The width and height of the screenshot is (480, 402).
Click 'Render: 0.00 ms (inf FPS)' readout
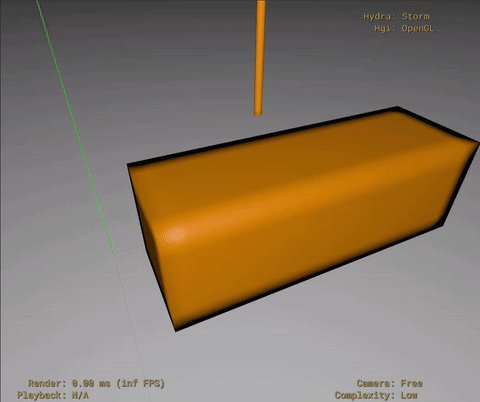pos(96,384)
